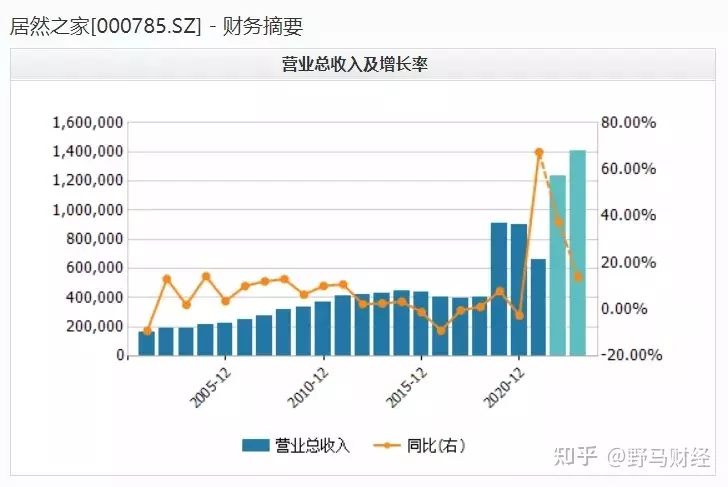Click the 80.00% right axis value
The height and width of the screenshot is (487, 728).
[x=628, y=123]
